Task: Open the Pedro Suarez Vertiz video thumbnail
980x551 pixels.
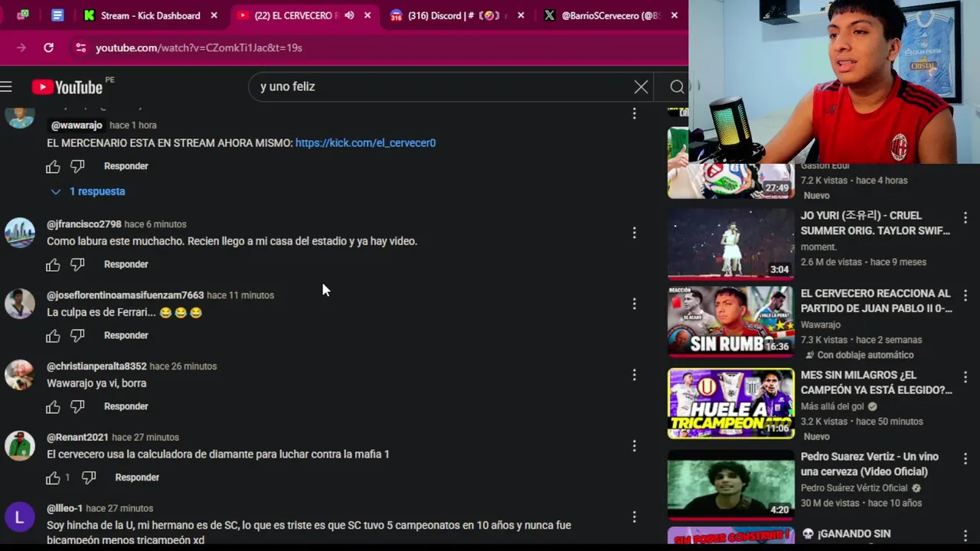Action: pos(731,484)
